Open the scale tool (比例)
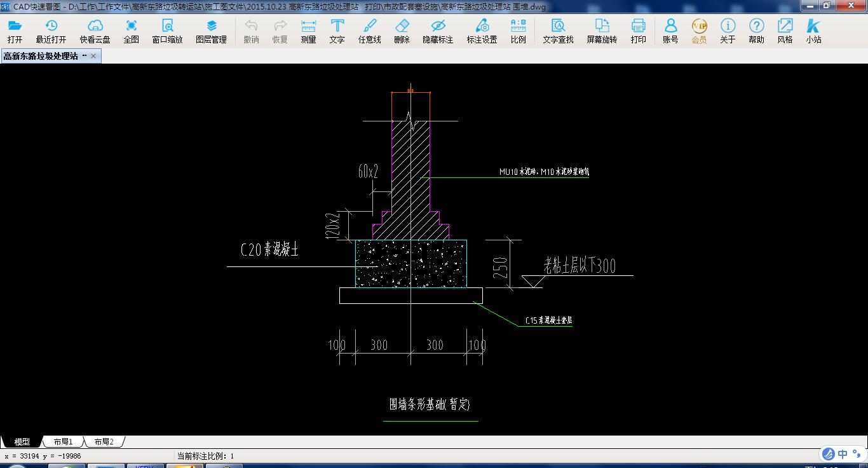This screenshot has width=868, height=468. 518,31
